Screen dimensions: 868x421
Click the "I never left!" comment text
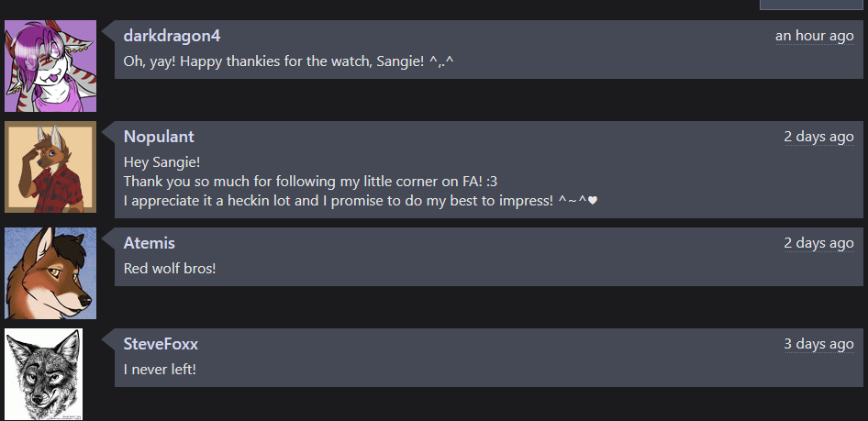coord(160,370)
